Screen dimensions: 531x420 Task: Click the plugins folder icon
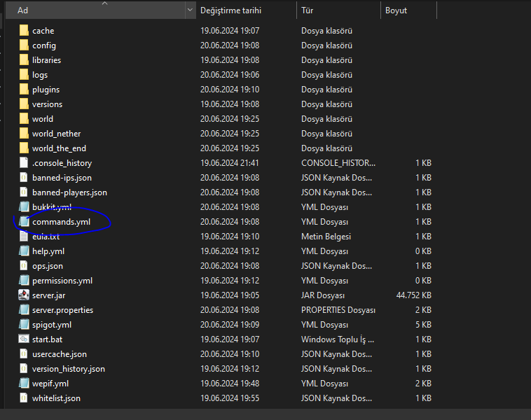point(24,90)
